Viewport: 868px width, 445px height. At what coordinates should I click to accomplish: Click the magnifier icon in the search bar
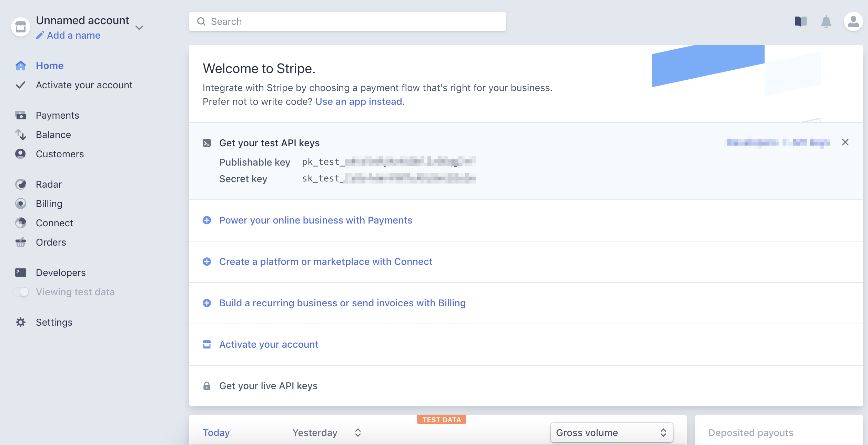[201, 21]
